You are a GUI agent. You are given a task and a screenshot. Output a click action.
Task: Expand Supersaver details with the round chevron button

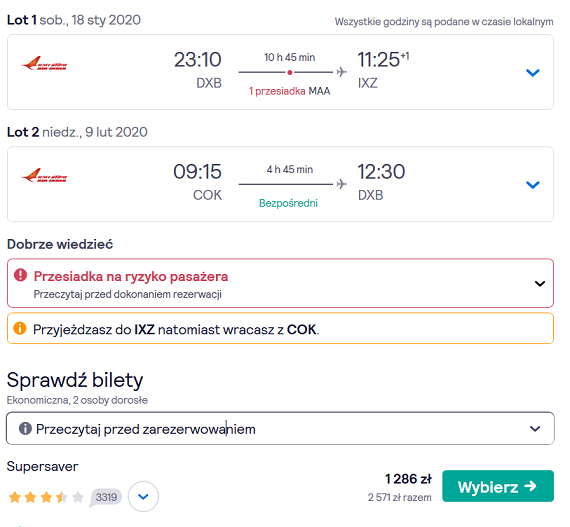143,496
